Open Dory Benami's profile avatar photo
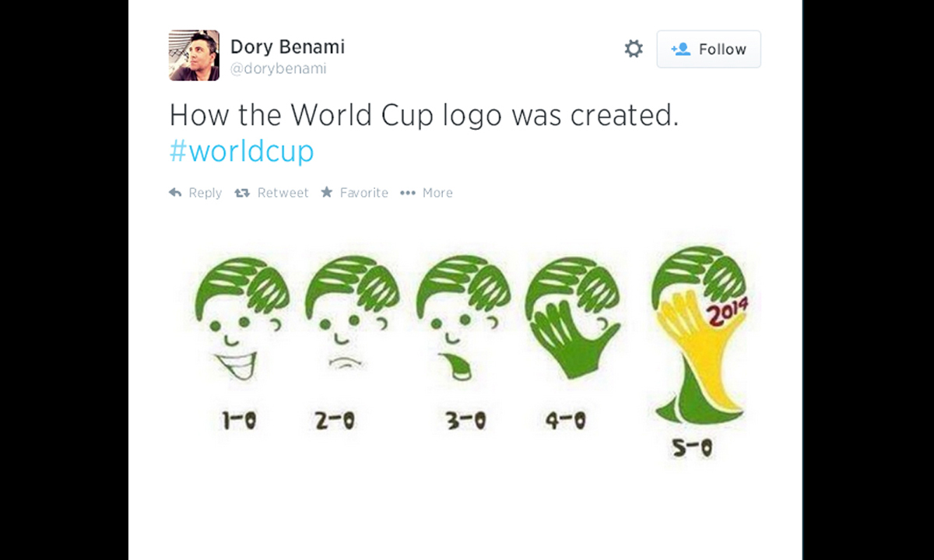934x560 pixels. (194, 55)
